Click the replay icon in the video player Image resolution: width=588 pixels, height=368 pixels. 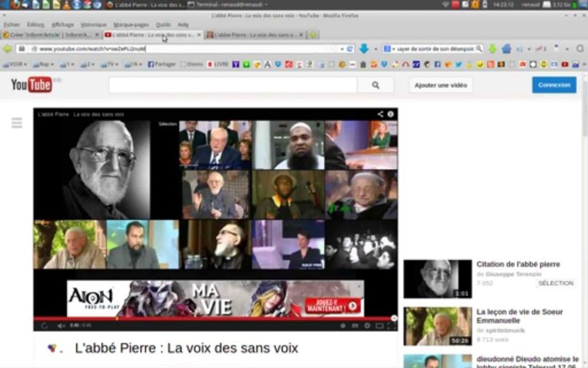point(44,326)
